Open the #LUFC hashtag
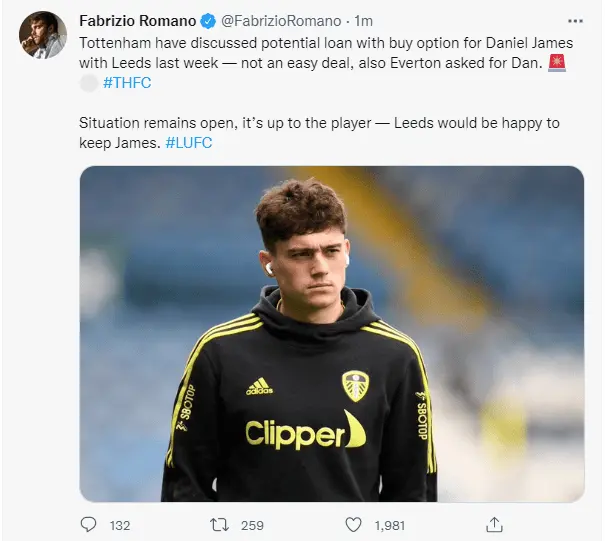Screen dimensions: 605x541 tap(188, 143)
